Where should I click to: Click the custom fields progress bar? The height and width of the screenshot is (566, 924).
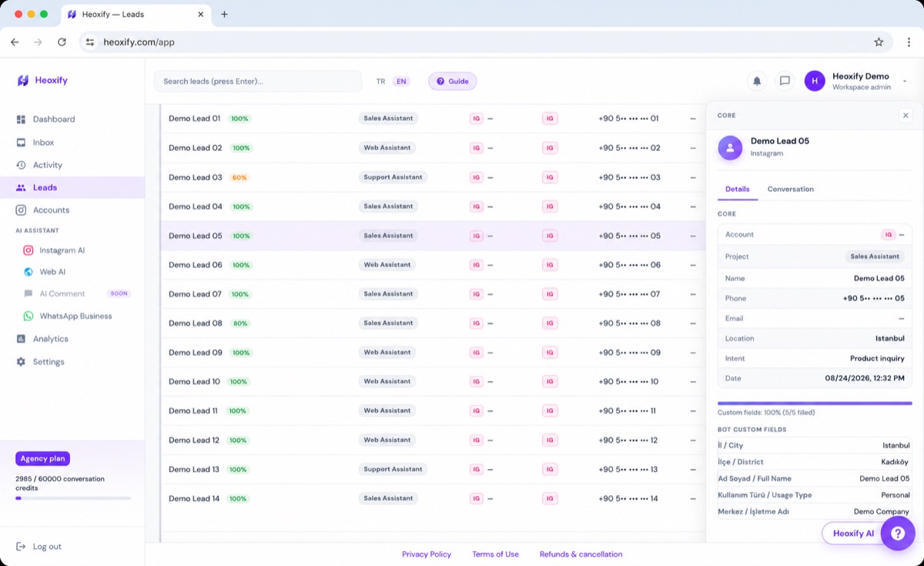click(x=815, y=403)
